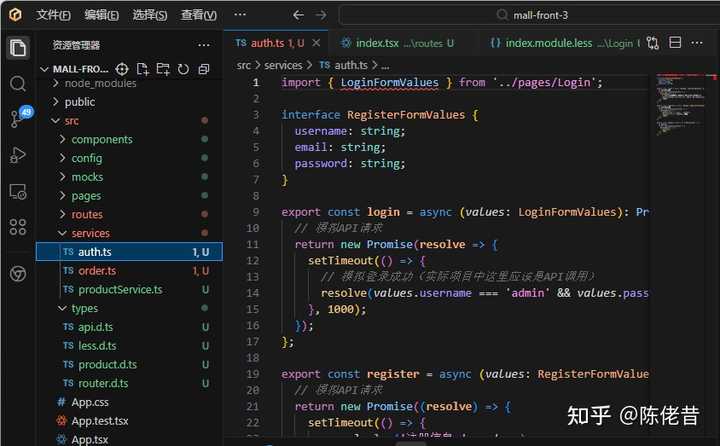Split the editor to the right
720x446 pixels.
coord(675,44)
